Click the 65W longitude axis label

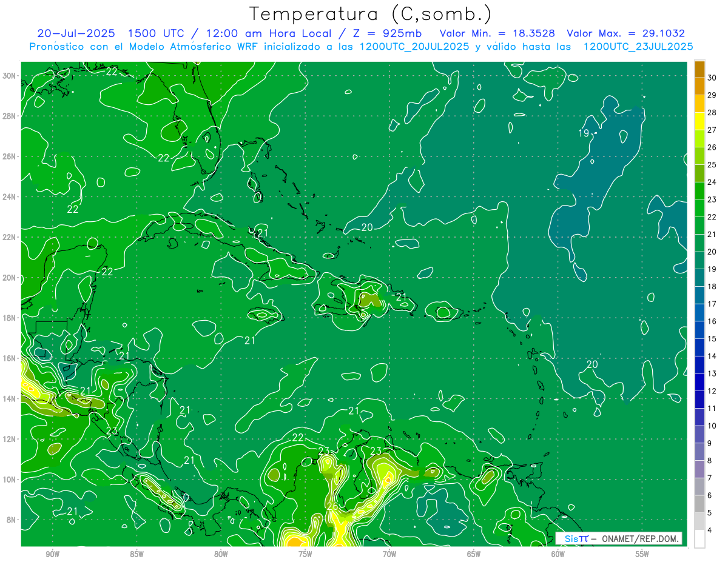[474, 554]
